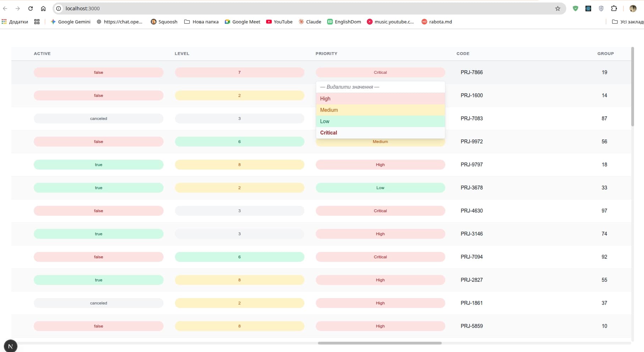Open the false active badge for PRJ-7866

(x=99, y=72)
